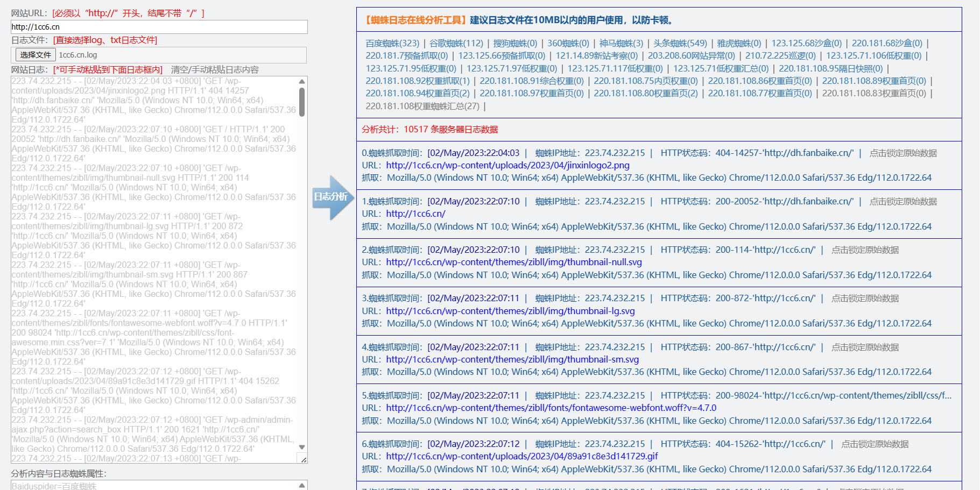Click the 清空/手动粘贴日志内容 link
Image resolution: width=980 pixels, height=490 pixels.
(x=215, y=70)
